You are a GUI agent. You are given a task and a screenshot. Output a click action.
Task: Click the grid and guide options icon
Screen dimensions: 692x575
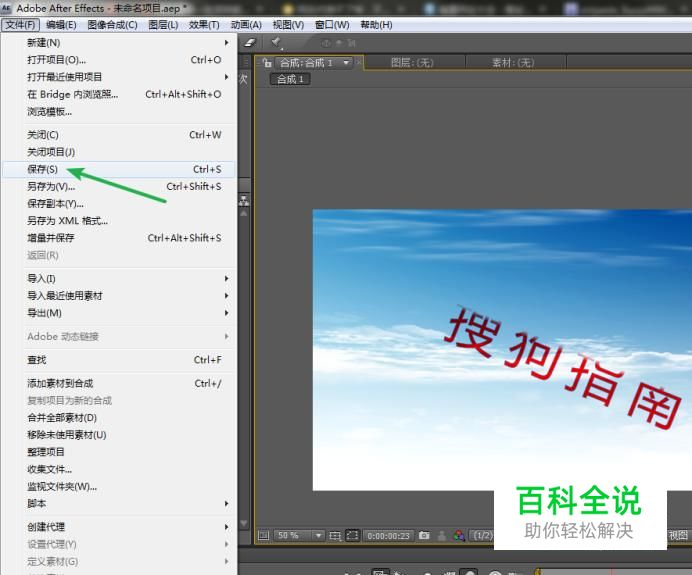coord(335,535)
